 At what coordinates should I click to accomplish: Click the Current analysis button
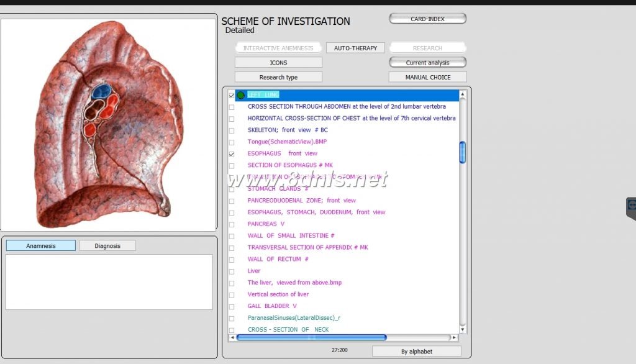pos(427,63)
